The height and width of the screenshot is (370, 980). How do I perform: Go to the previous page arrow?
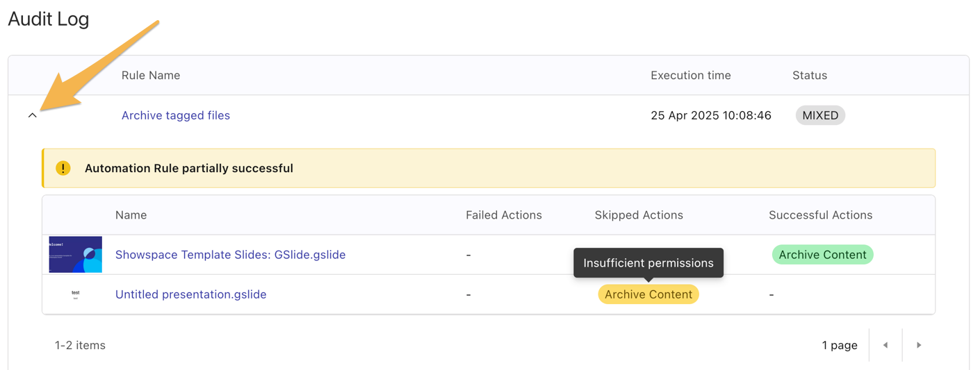point(885,345)
